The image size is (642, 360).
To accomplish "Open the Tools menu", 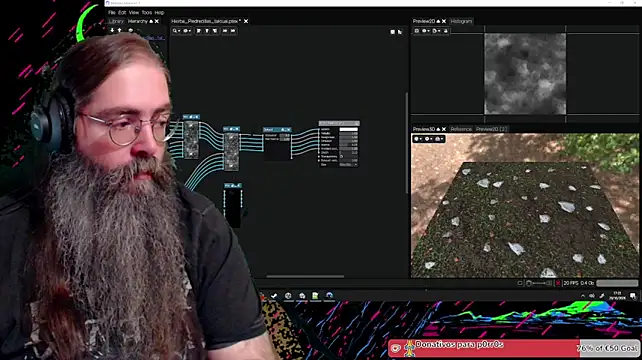I will (147, 13).
